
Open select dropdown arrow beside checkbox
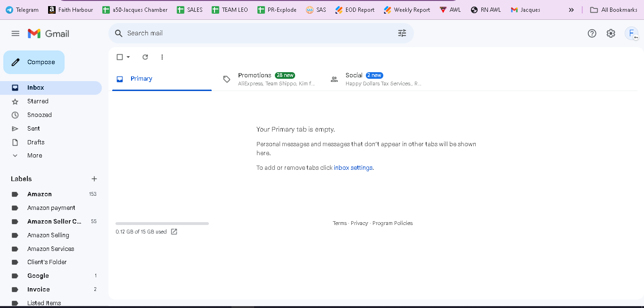[x=128, y=57]
